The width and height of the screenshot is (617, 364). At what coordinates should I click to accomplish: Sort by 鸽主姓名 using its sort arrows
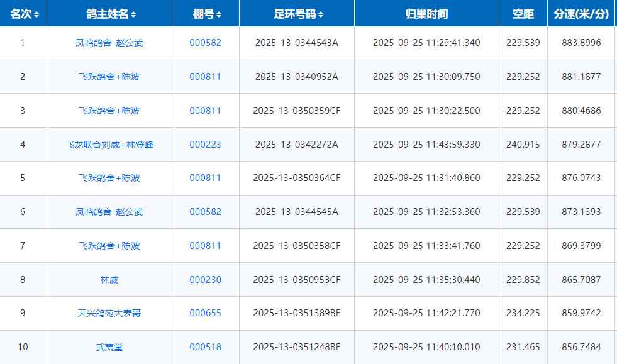pos(133,14)
